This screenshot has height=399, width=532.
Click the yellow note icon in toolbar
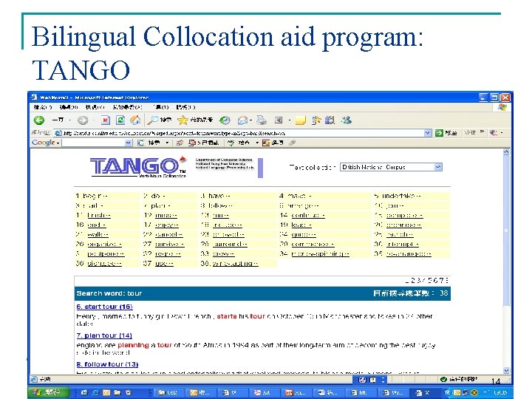tap(300, 120)
